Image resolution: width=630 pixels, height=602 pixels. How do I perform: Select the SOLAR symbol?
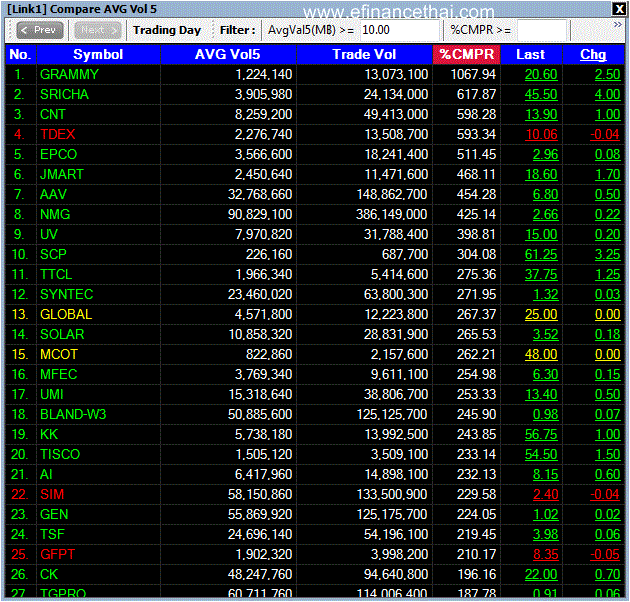[x=62, y=334]
